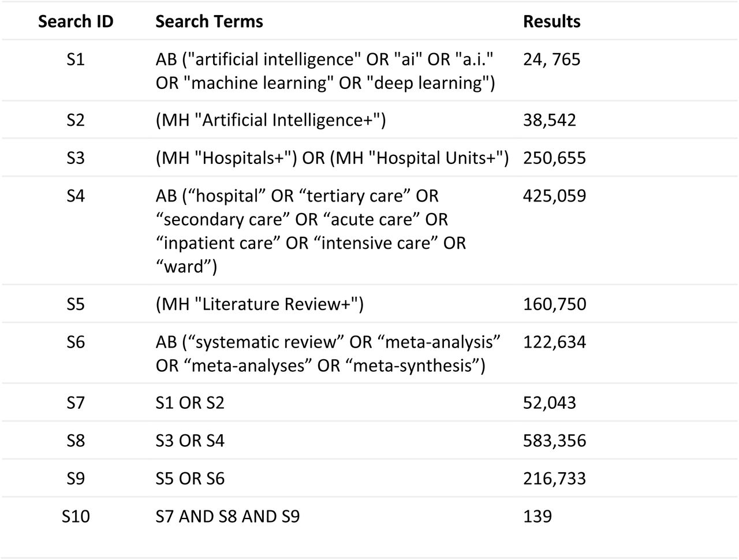Screen dimensions: 739x560
Task: Select the S4 search ID cell
Action: click(x=76, y=196)
